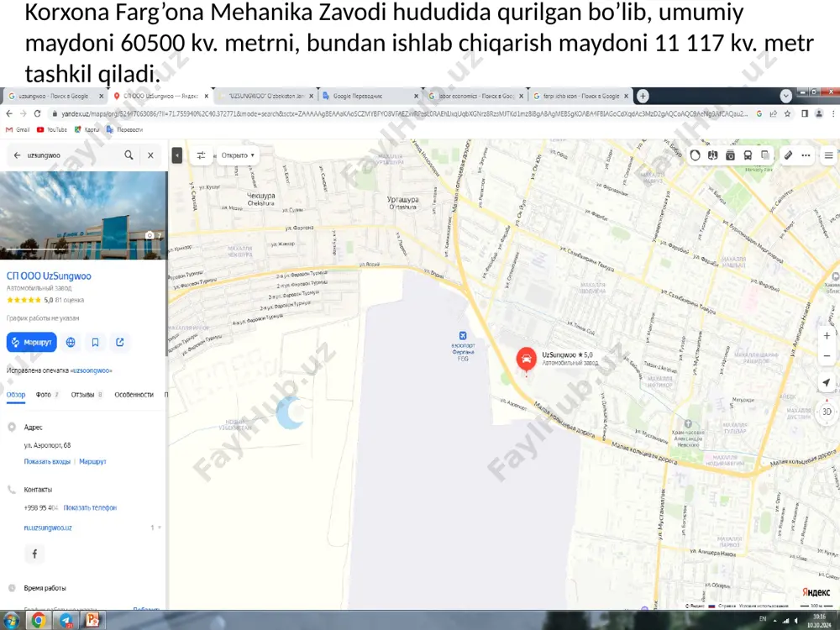Click the Маршрут link under address
Screen dimensions: 840x630
pos(92,462)
